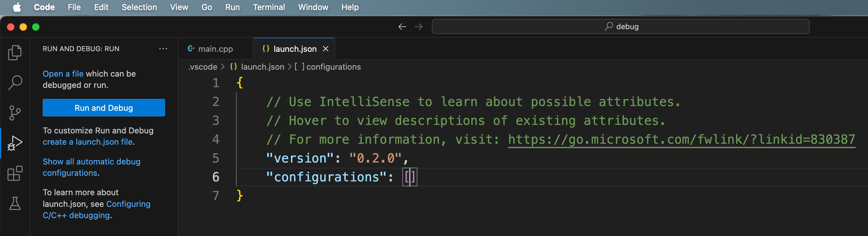Open the Terminal menu
Viewport: 868px width, 236px height.
point(269,7)
